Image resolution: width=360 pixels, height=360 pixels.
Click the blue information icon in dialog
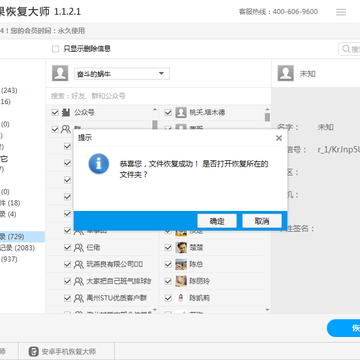[x=99, y=164]
